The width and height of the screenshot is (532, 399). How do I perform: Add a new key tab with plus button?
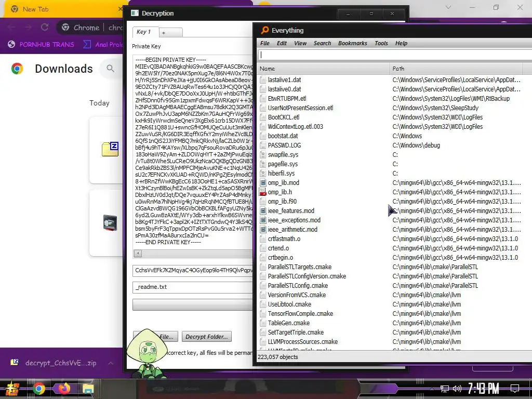[x=170, y=33]
